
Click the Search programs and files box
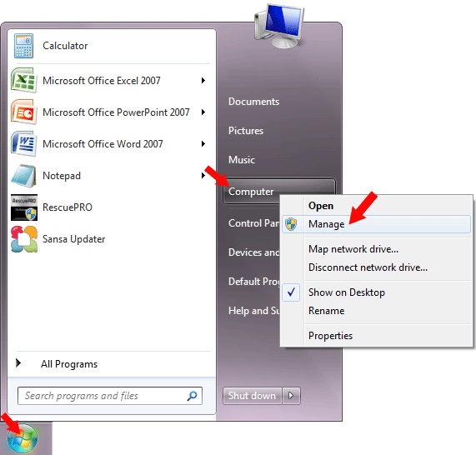110,396
